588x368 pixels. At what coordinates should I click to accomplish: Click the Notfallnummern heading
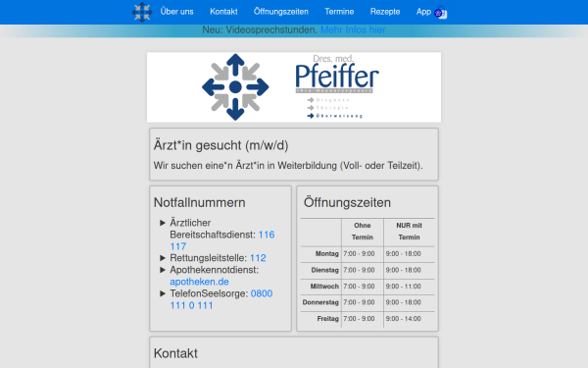tap(200, 202)
